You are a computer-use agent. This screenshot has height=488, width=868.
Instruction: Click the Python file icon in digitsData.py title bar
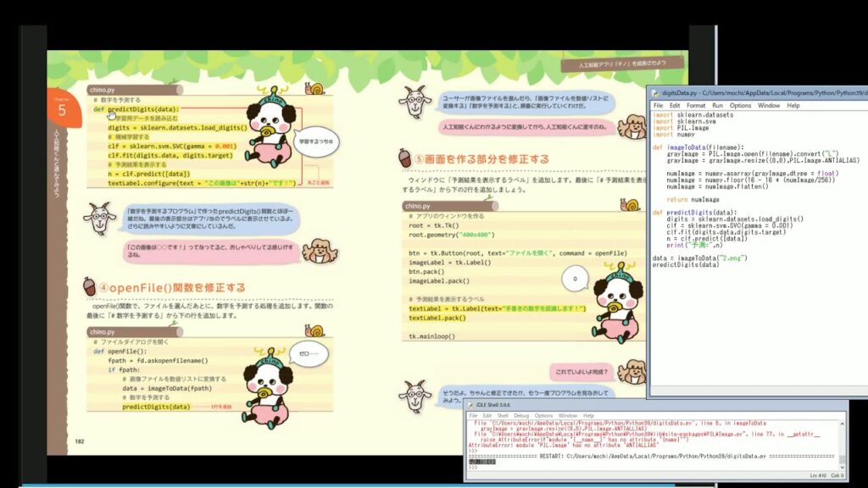[x=655, y=92]
